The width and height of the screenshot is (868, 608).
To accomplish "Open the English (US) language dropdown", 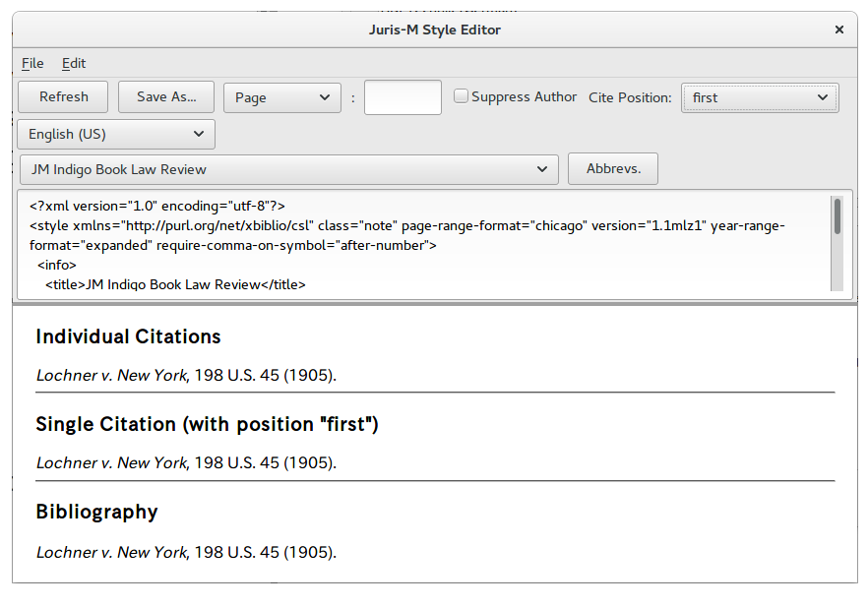I will 116,135.
